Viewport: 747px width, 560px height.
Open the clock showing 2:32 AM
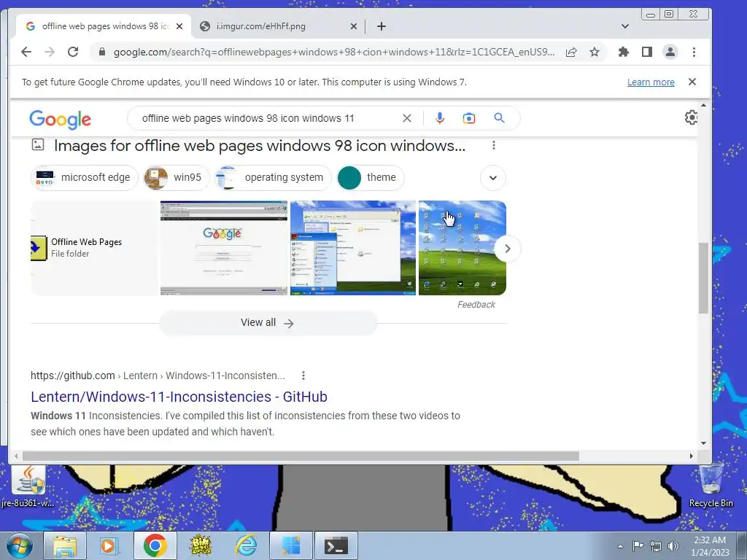(x=710, y=546)
